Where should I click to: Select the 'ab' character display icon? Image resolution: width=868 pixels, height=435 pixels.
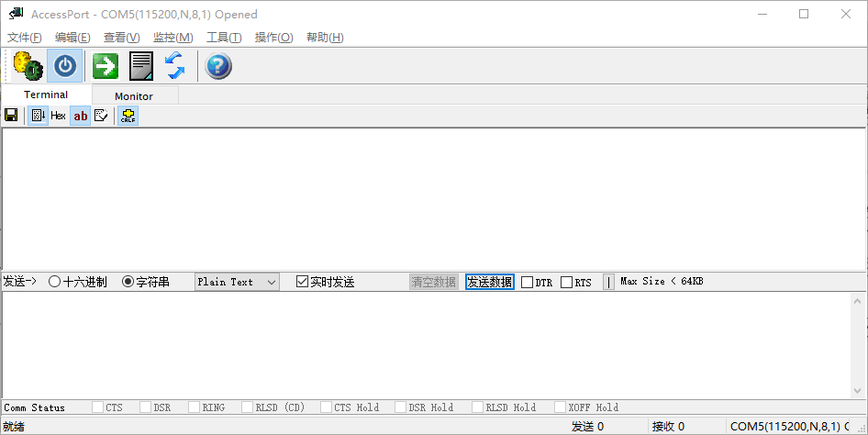[81, 116]
